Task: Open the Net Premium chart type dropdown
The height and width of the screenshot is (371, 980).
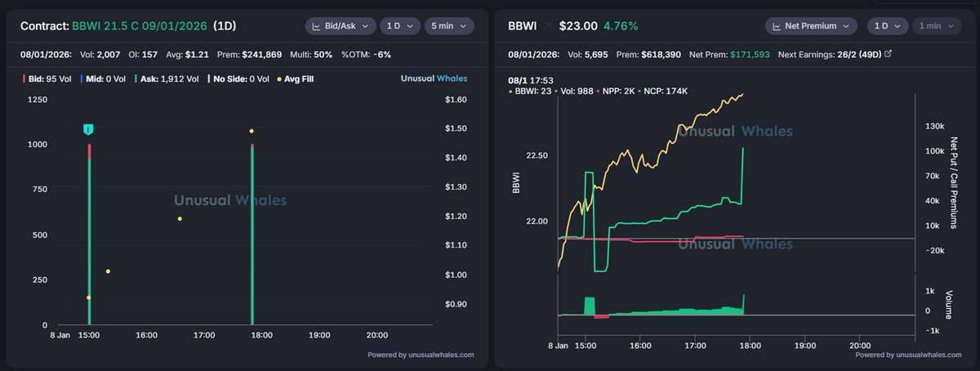Action: point(811,26)
